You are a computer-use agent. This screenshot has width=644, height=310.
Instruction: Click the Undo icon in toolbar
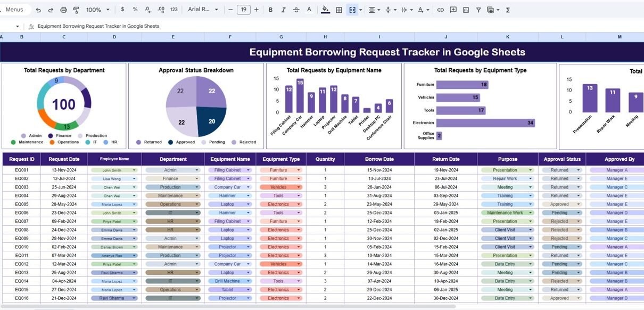tap(38, 10)
